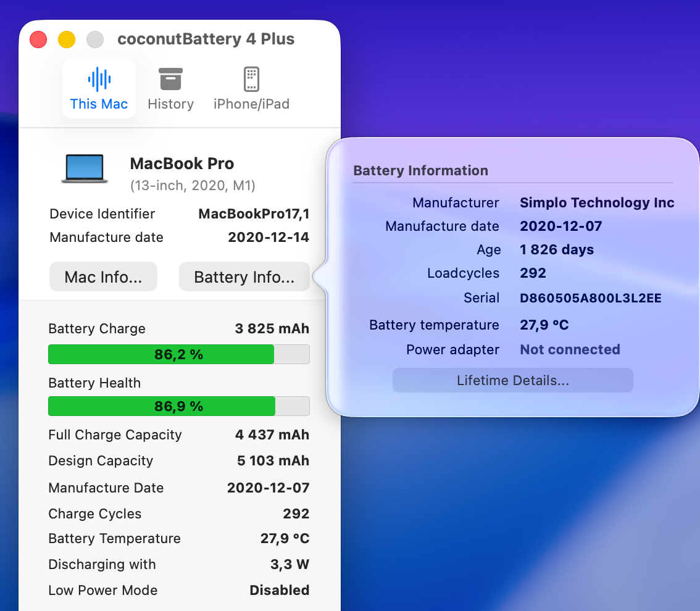
Task: Open Lifetime Details in the popover
Action: 512,380
